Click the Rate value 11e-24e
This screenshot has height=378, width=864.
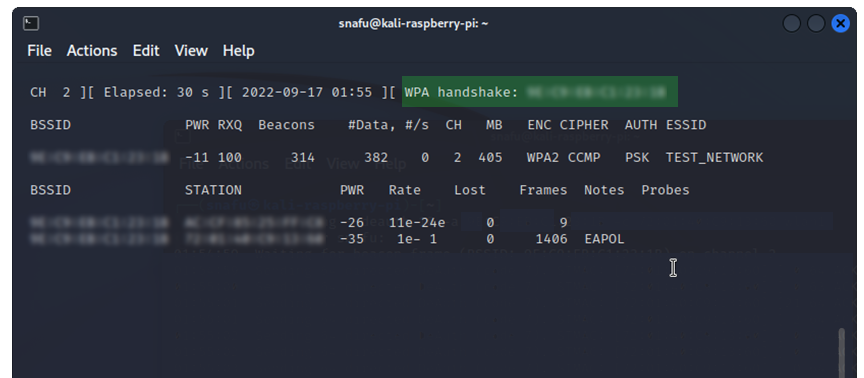tap(417, 223)
